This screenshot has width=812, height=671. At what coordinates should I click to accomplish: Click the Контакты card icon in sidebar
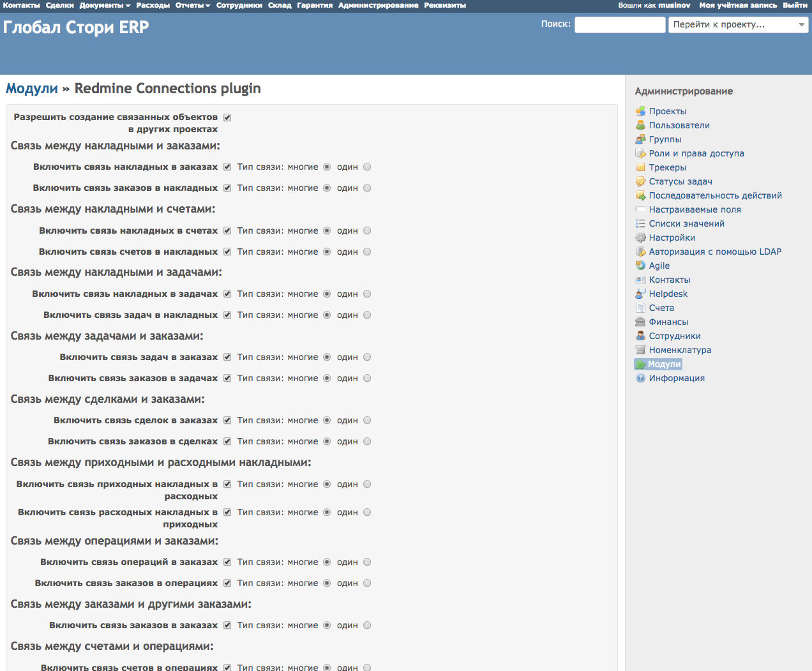point(640,280)
